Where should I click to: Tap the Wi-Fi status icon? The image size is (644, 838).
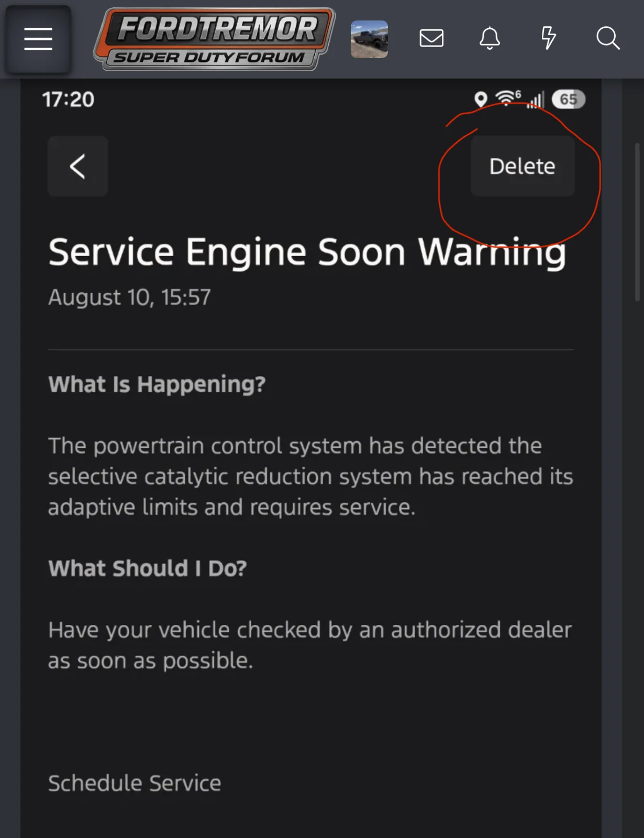pos(507,98)
